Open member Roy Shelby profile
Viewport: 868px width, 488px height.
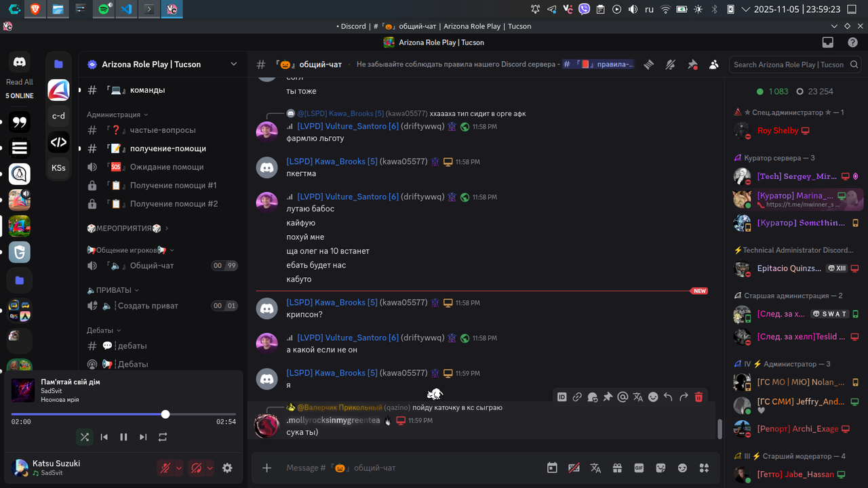[x=796, y=131]
